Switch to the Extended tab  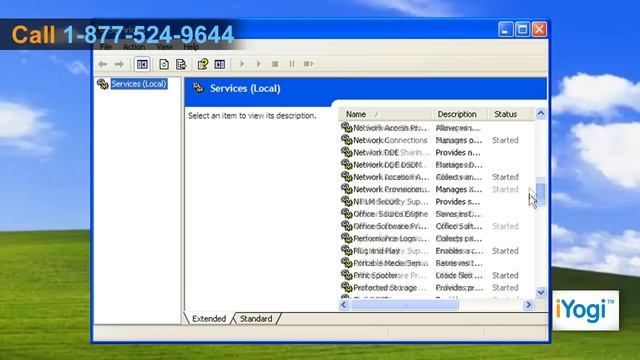209,319
